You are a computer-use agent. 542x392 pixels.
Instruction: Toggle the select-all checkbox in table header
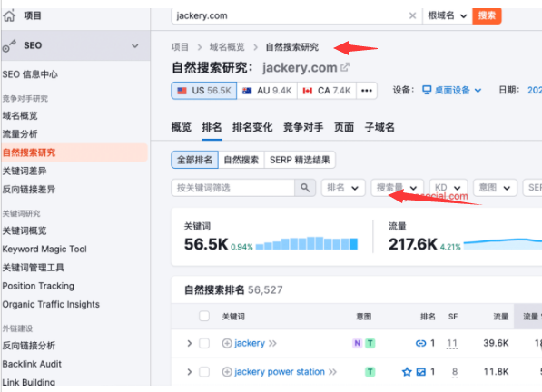(204, 316)
